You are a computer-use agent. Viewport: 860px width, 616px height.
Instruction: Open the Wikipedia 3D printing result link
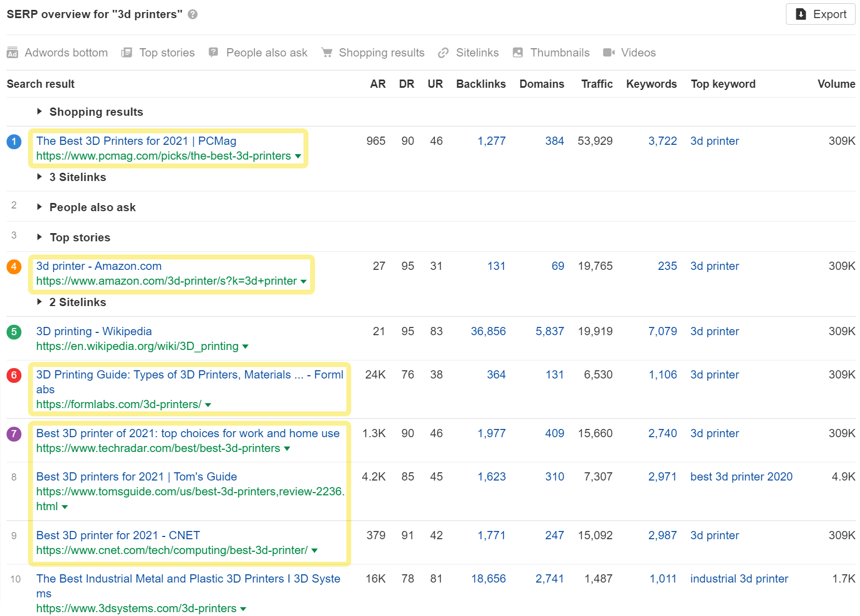coord(93,331)
